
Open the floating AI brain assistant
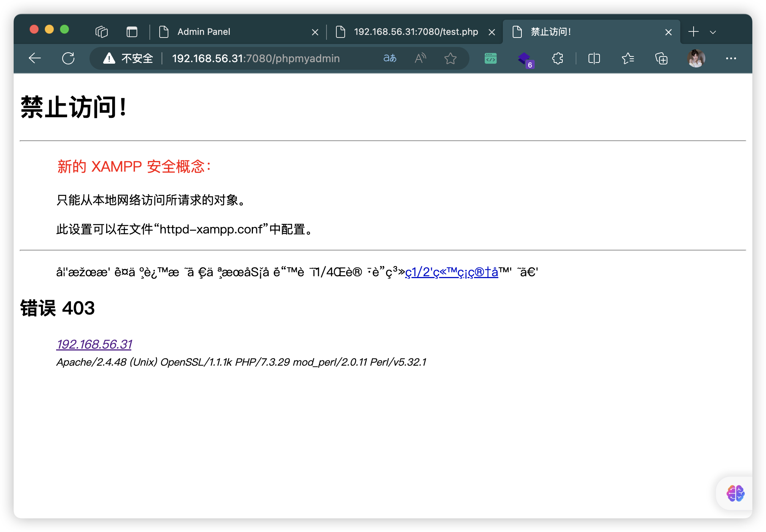736,493
